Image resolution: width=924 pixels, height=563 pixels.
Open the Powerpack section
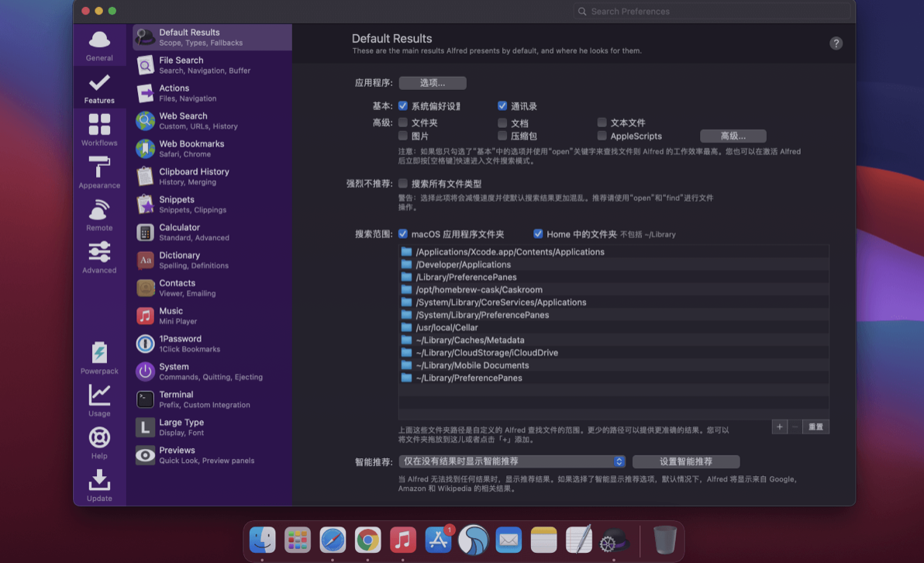coord(99,358)
